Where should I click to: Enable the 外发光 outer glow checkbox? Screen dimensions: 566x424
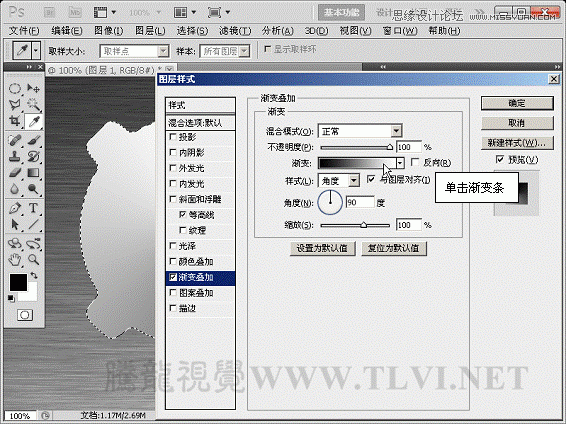coord(173,168)
